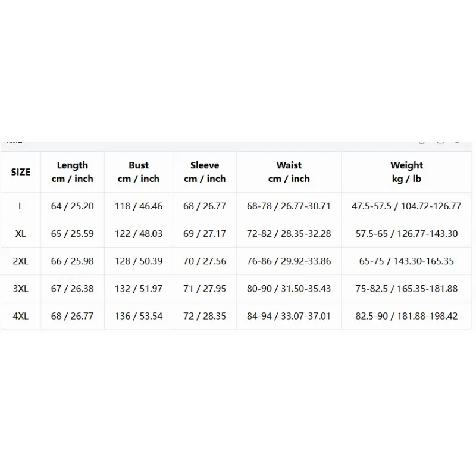Click the 47.5-57.5 / 104.72-126.77 weight cell
The height and width of the screenshot is (476, 476).
406,206
